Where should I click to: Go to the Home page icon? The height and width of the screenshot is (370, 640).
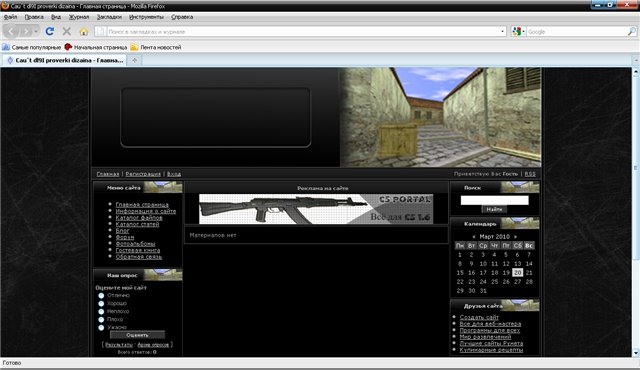pyautogui.click(x=84, y=31)
